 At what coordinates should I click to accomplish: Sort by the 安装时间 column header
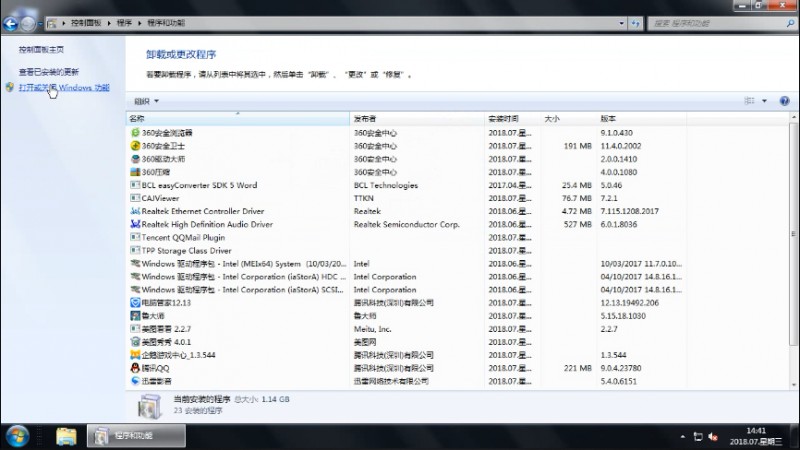(x=512, y=118)
